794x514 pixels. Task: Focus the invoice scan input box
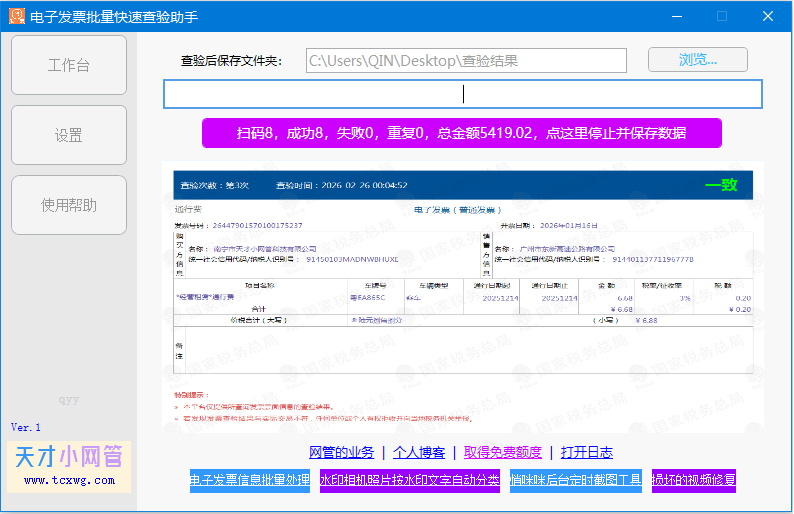(x=462, y=94)
